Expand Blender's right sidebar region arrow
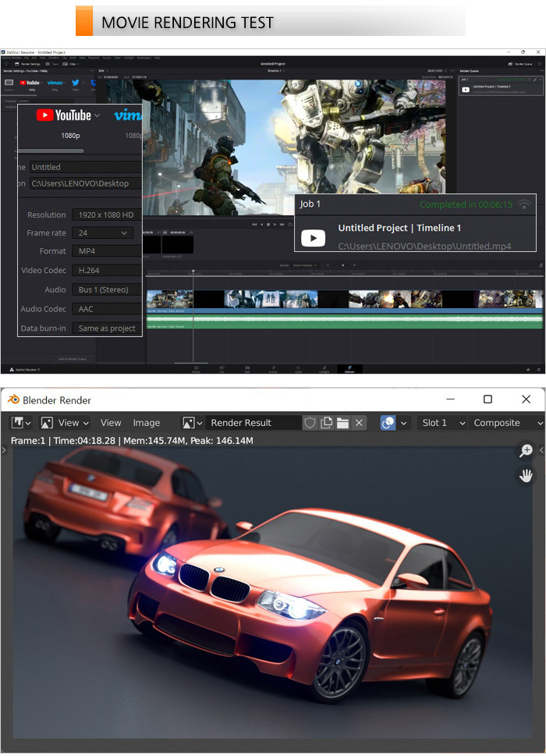Image resolution: width=546 pixels, height=756 pixels. (541, 450)
